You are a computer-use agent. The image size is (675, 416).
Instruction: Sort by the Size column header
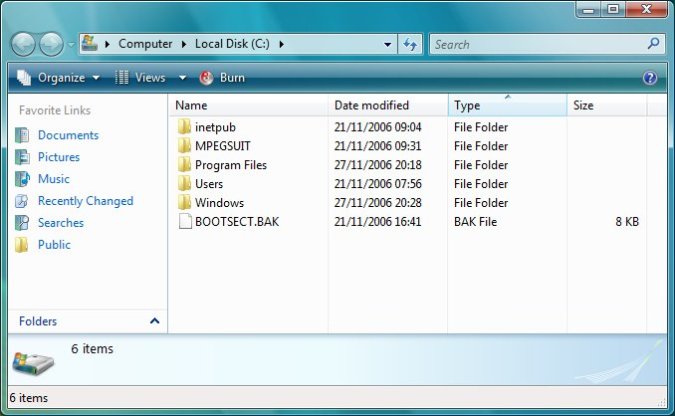607,106
